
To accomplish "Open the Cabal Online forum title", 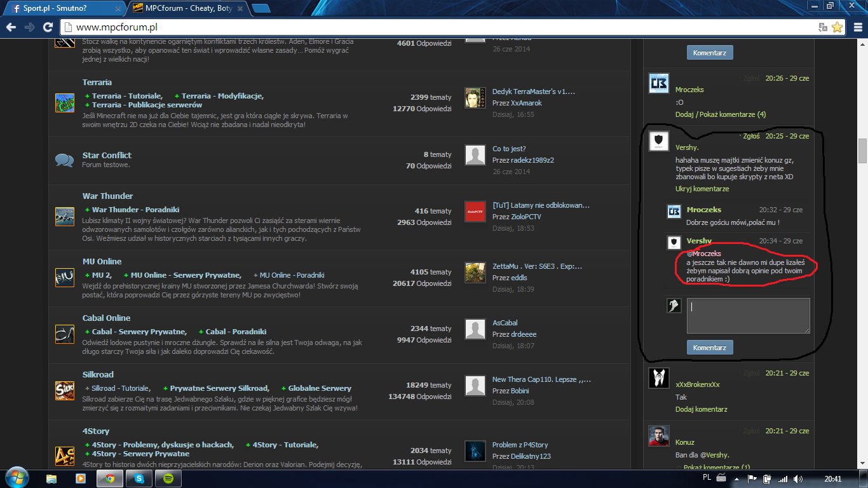I will click(106, 318).
